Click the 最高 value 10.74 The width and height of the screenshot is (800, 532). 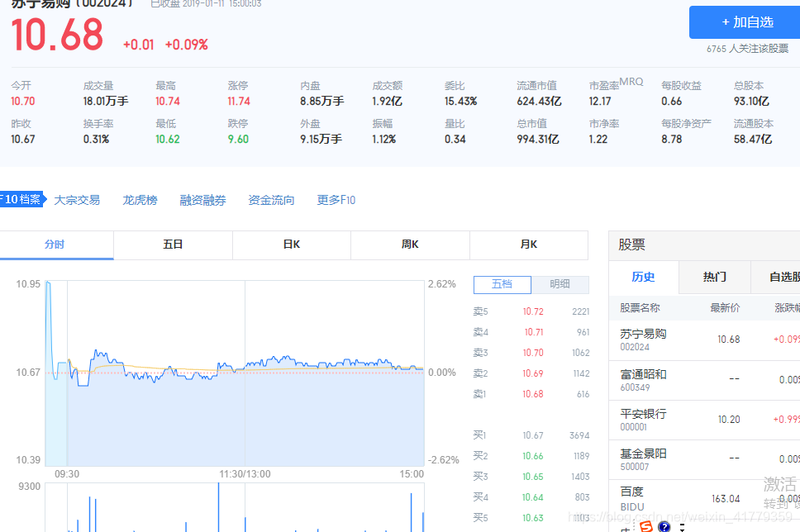[x=168, y=102]
